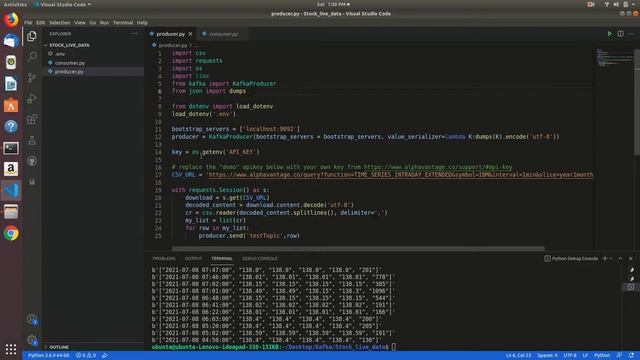Open the Explorer view in activity bar
640x360 pixels.
point(32,36)
